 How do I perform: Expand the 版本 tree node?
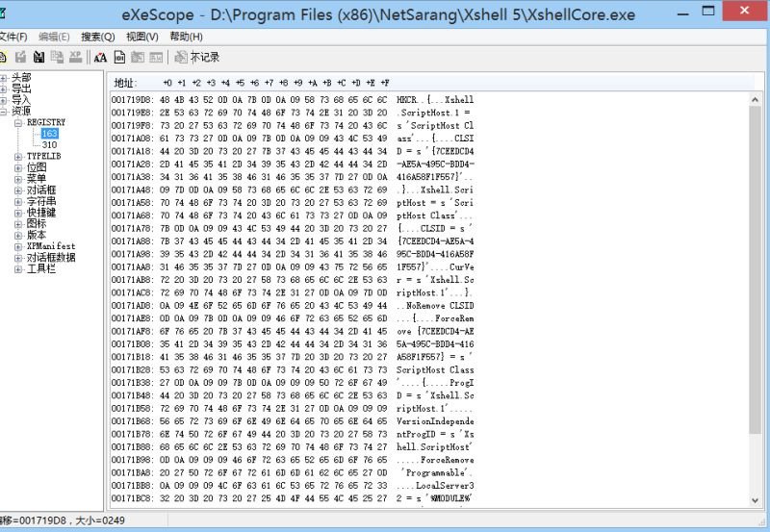coord(18,236)
